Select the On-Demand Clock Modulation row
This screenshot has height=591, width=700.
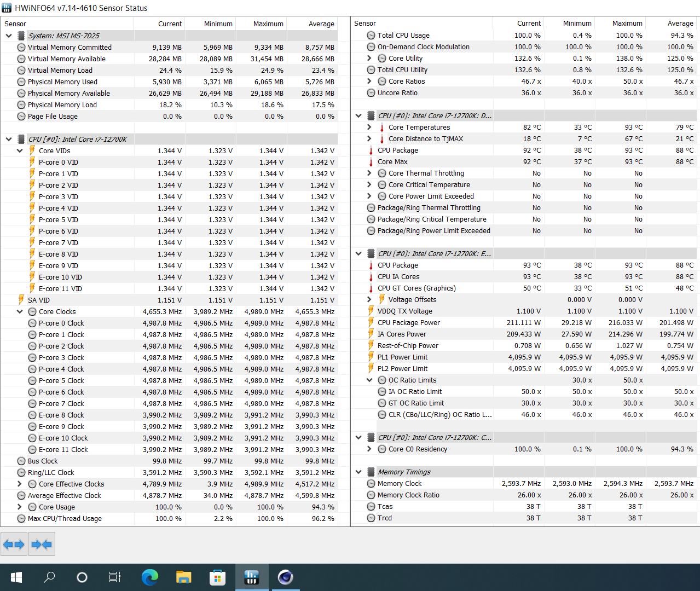click(x=524, y=47)
